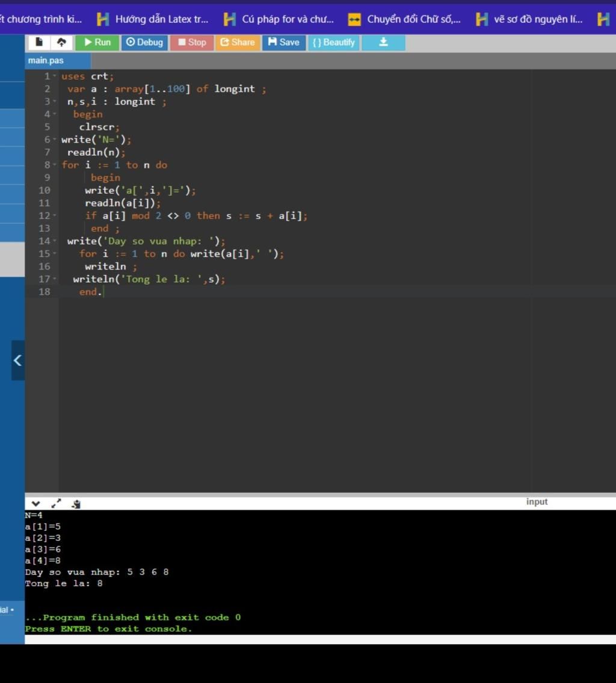Place cursor on 'readln(n);' line
Image resolution: width=616 pixels, height=683 pixels.
click(96, 152)
